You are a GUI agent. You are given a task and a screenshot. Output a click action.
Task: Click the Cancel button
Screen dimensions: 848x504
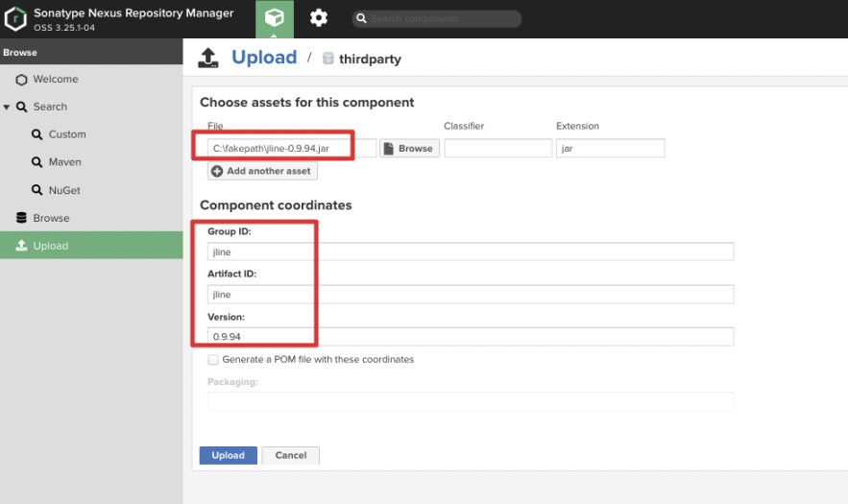290,455
